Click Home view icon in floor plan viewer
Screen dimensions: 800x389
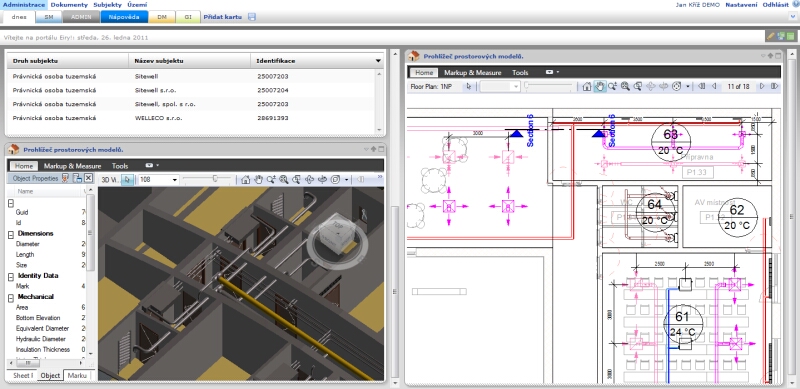(x=587, y=87)
